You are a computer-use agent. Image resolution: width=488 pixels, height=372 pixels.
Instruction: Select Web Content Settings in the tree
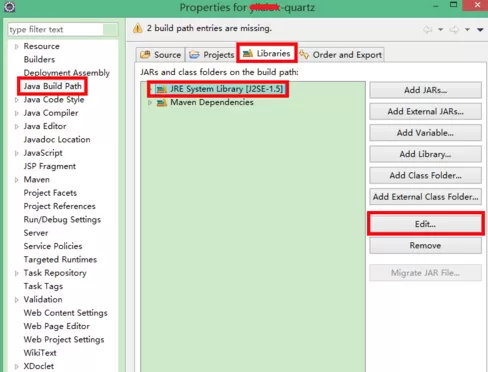(66, 313)
